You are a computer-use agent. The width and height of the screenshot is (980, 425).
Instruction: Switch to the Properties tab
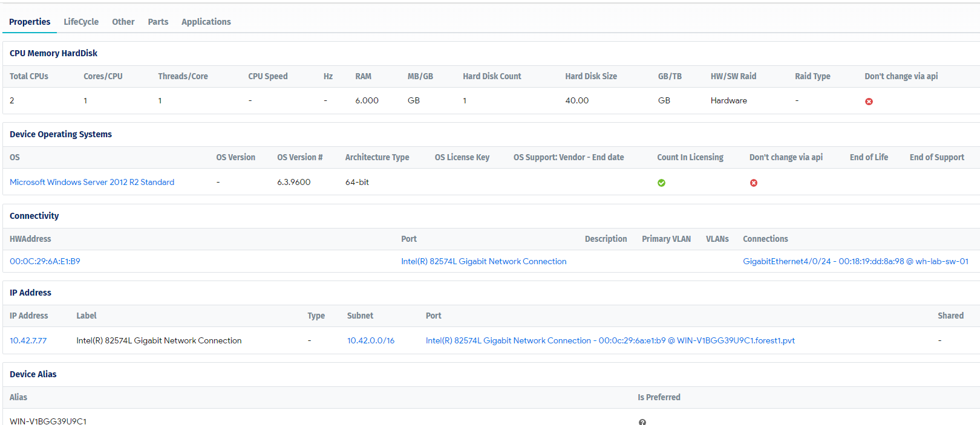click(x=30, y=22)
